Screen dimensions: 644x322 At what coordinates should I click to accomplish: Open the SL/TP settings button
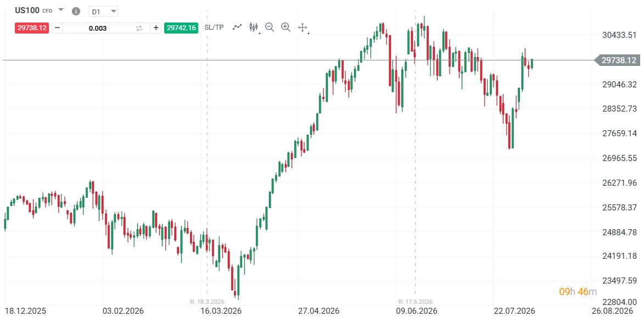click(214, 27)
